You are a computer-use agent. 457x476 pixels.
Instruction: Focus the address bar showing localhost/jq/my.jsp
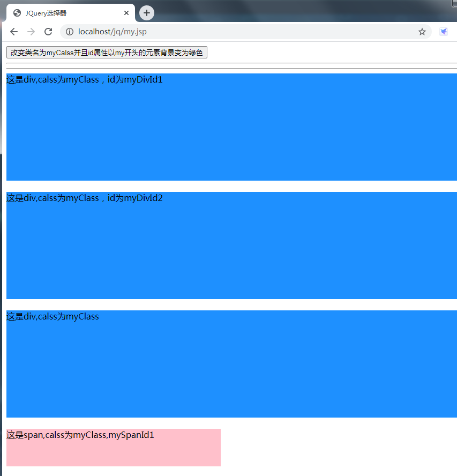click(246, 32)
